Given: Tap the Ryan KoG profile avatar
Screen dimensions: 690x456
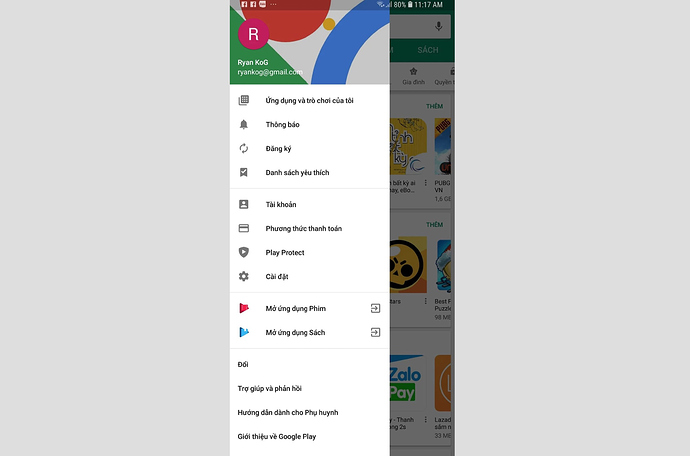Looking at the screenshot, I should (253, 34).
